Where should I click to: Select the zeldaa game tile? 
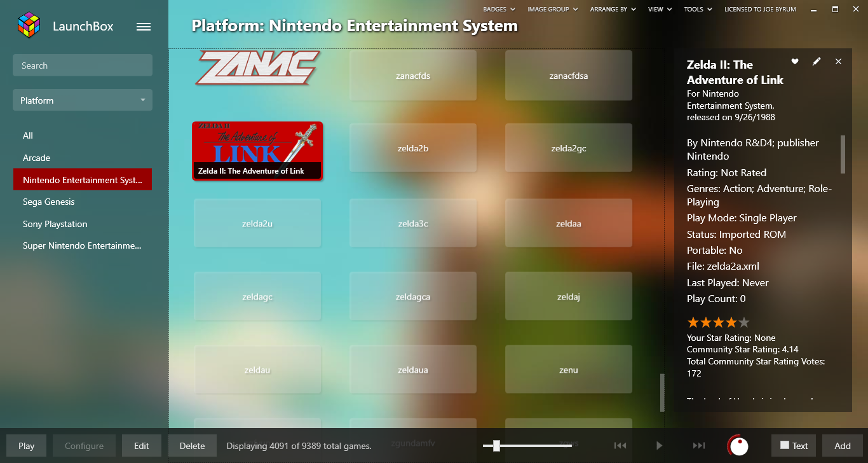click(x=569, y=223)
